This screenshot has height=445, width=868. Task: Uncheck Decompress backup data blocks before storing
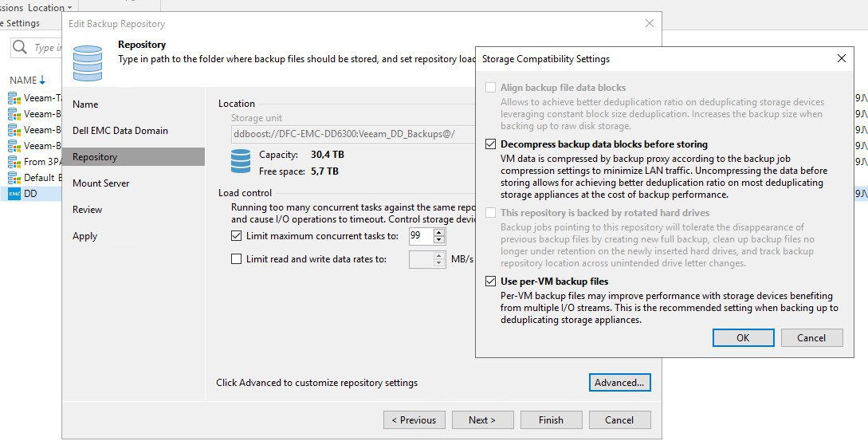pyautogui.click(x=490, y=144)
